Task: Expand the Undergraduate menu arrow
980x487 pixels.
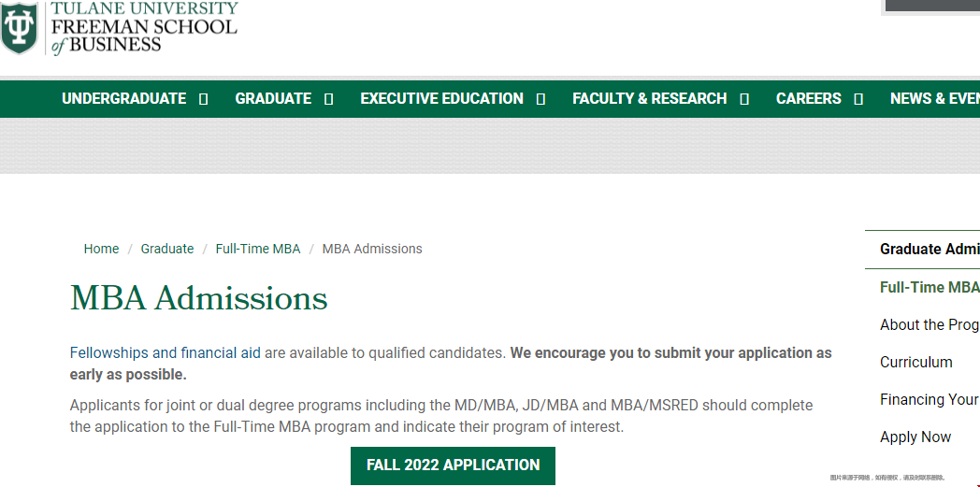Action: [x=203, y=99]
